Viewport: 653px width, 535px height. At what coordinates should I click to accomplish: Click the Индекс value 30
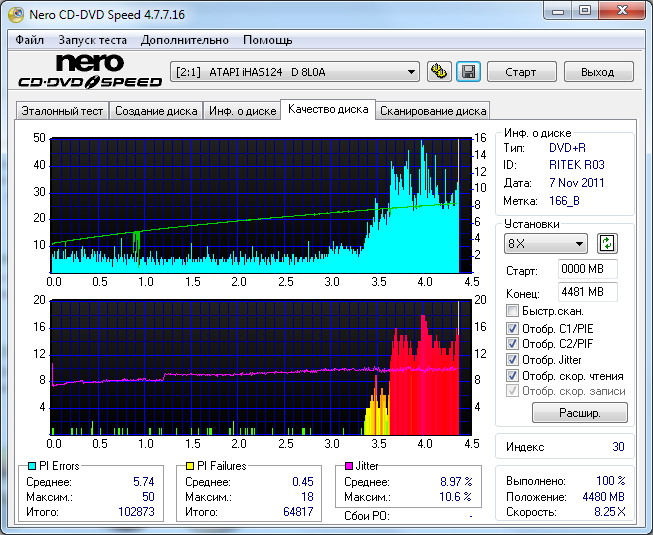618,447
